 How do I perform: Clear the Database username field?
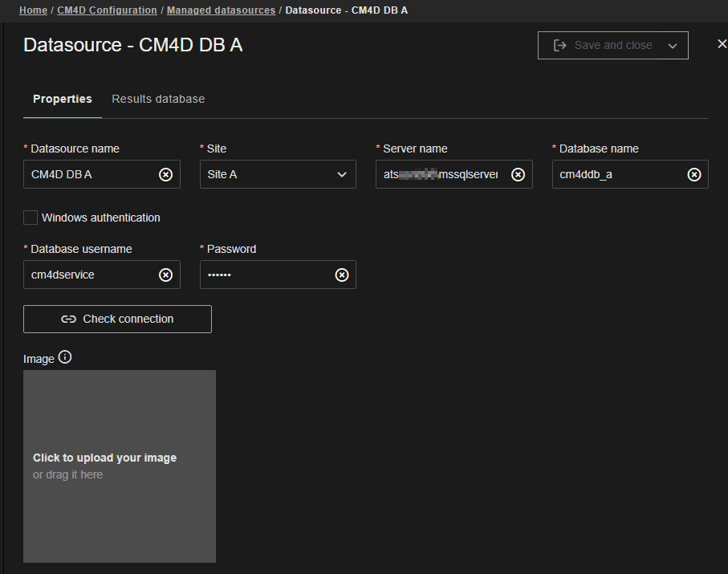(x=165, y=275)
